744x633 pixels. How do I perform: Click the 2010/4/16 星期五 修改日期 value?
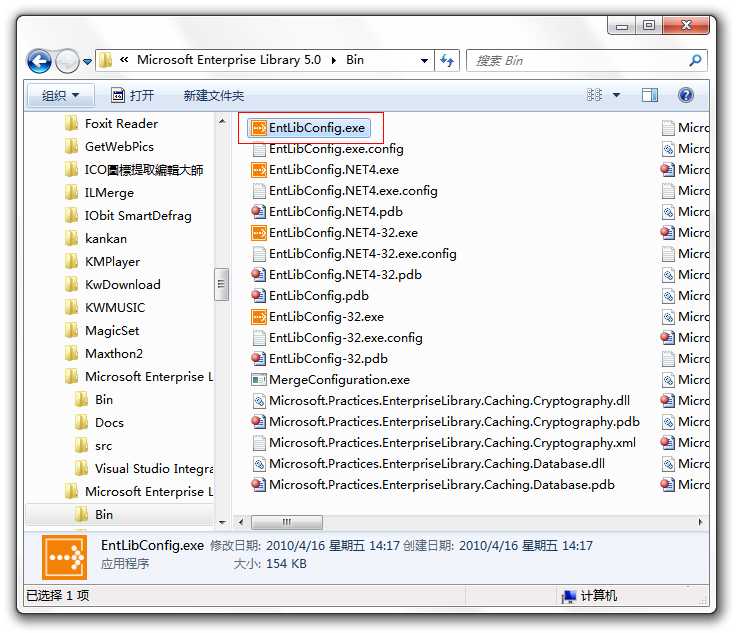(x=332, y=546)
